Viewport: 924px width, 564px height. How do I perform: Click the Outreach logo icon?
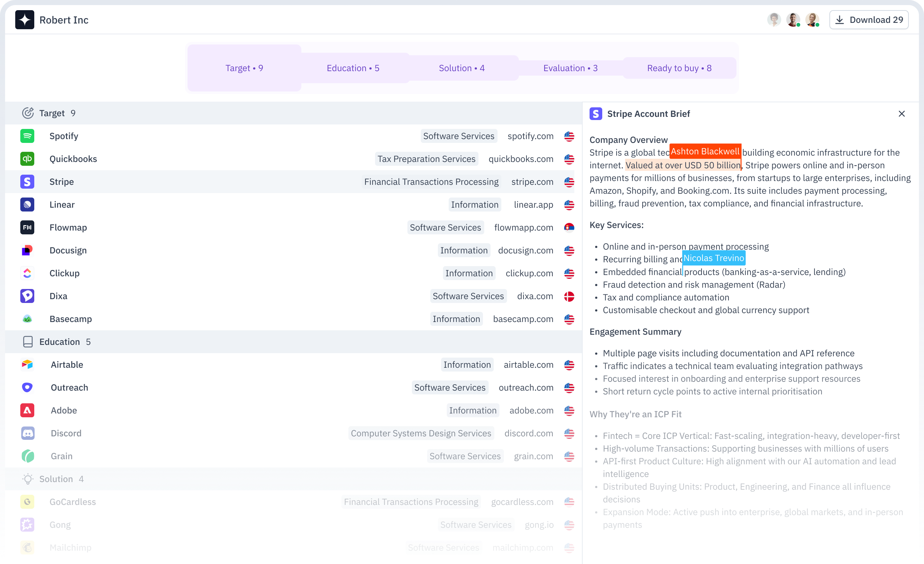[27, 387]
